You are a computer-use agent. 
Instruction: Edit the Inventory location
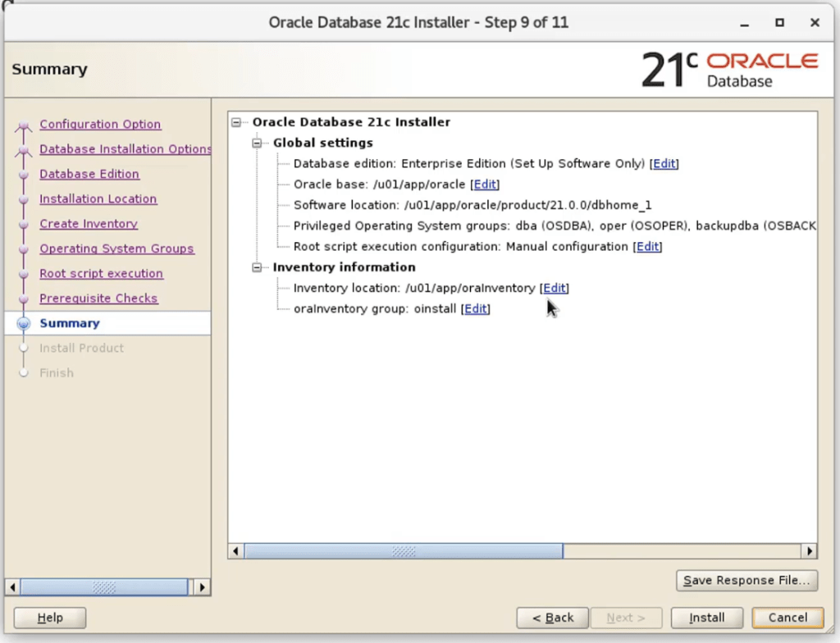pyautogui.click(x=554, y=288)
